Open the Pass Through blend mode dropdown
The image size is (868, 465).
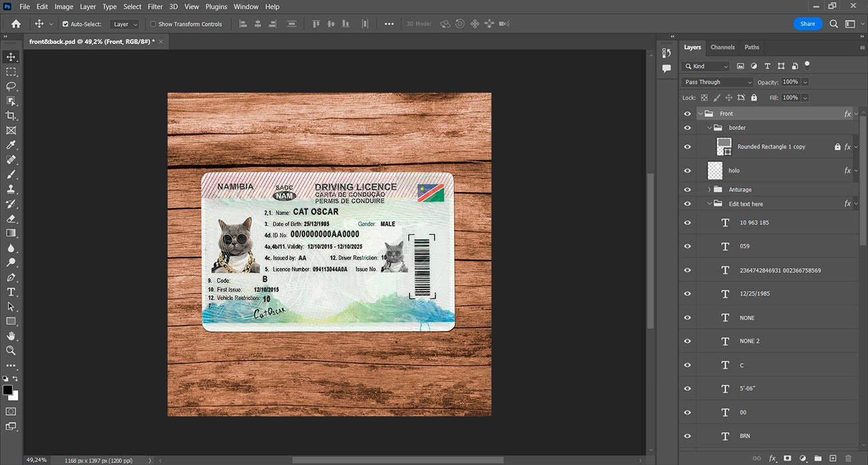click(717, 82)
